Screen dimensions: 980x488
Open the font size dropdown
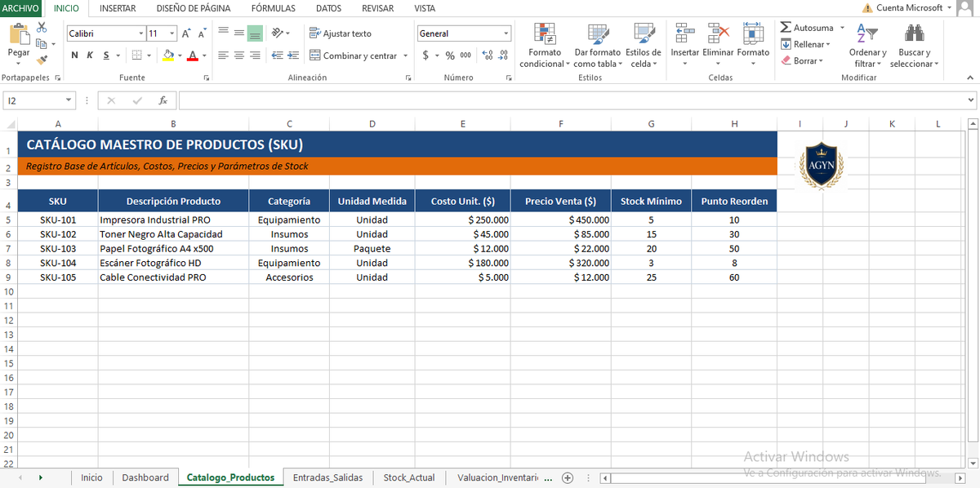(x=172, y=33)
